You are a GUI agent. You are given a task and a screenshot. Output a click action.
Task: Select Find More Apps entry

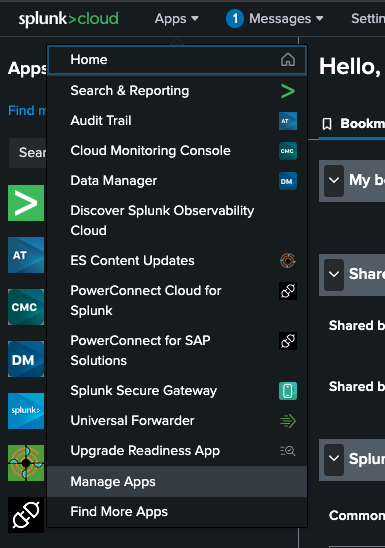[x=177, y=512]
